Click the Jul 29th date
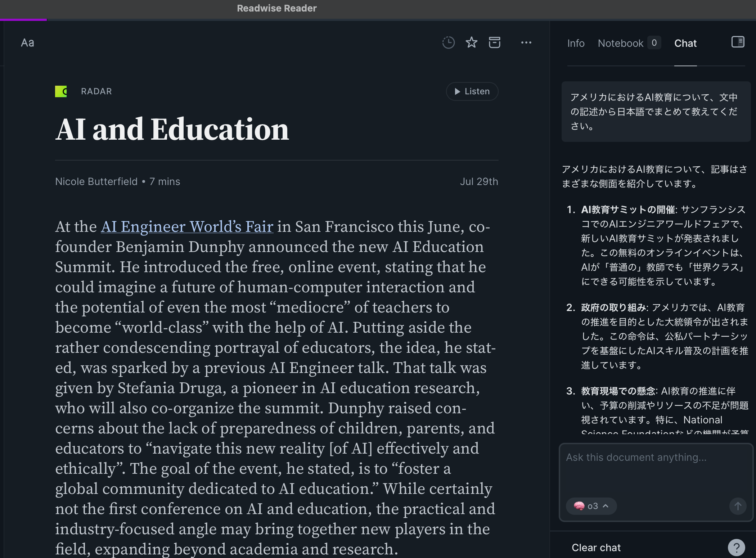The height and width of the screenshot is (558, 756). [x=479, y=181]
